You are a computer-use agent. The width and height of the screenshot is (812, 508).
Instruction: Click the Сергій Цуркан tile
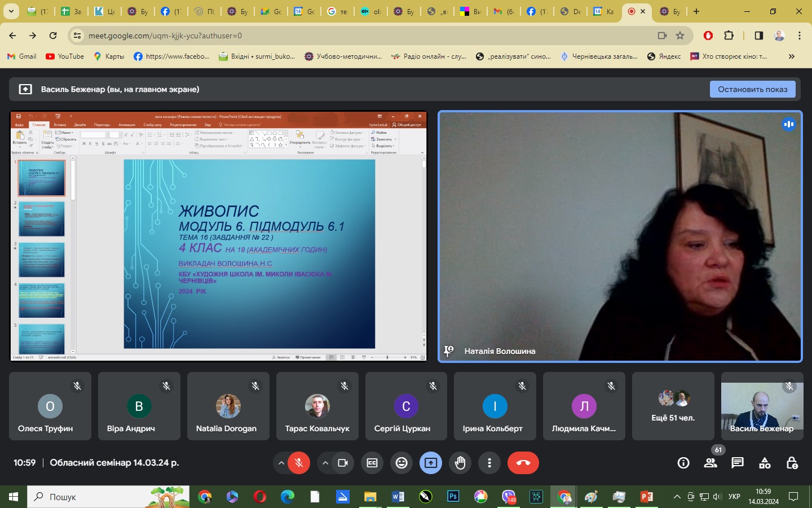point(406,406)
